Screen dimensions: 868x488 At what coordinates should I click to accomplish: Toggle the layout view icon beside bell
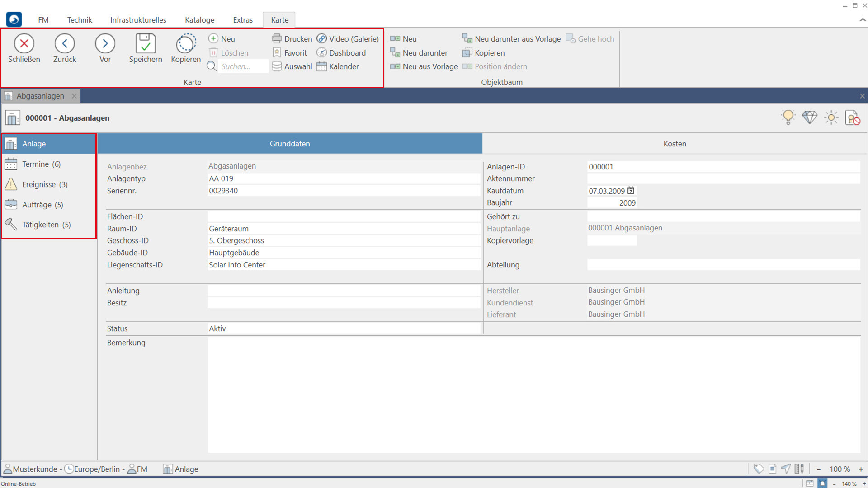tap(809, 483)
